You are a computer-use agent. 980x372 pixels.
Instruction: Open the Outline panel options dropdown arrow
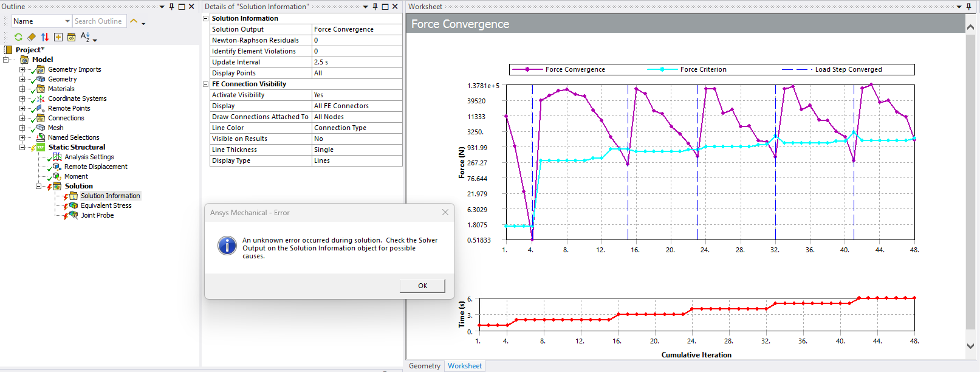tap(162, 7)
